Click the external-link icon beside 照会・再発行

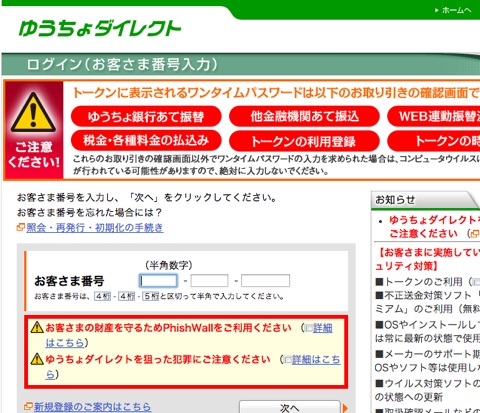(x=21, y=228)
